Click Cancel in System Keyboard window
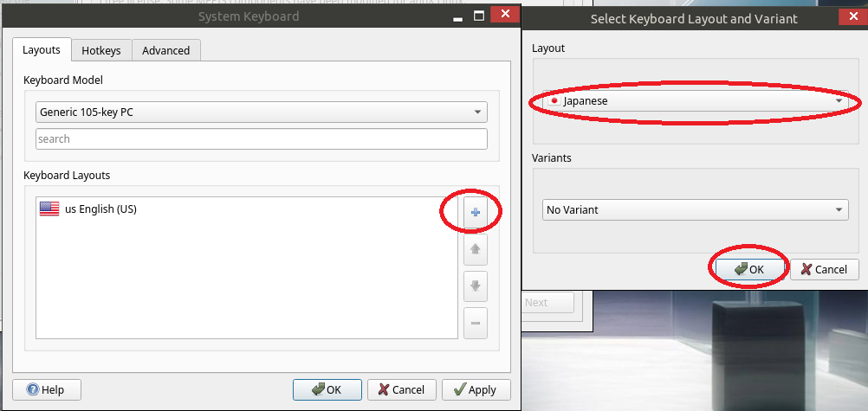The image size is (868, 411). [x=401, y=389]
